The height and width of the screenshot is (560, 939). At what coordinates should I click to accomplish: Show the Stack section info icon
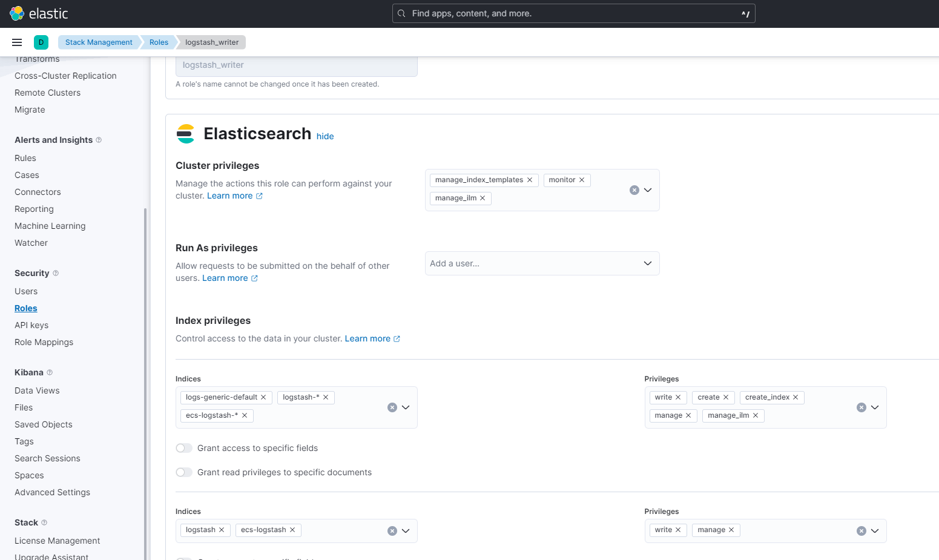click(44, 522)
